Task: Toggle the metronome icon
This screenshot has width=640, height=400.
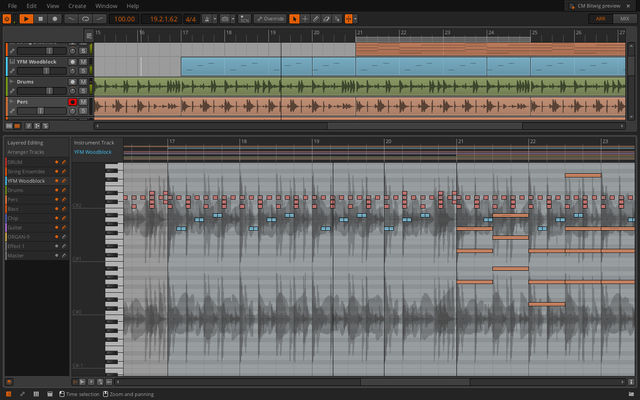Action: tap(207, 19)
